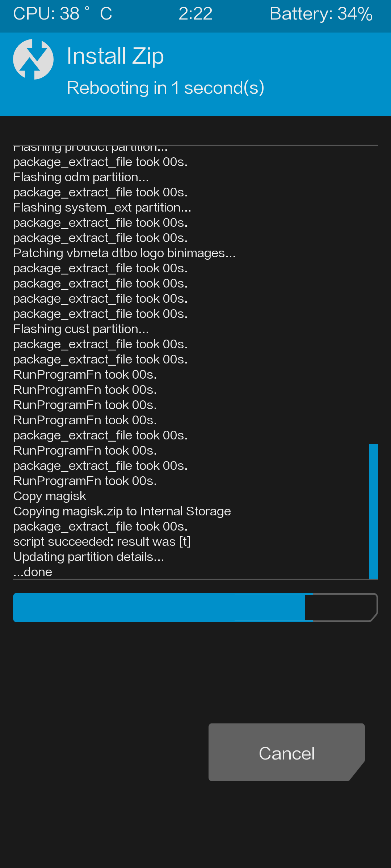Tap the Battery 34% indicator
Viewport: 391px width, 868px height.
pos(321,14)
